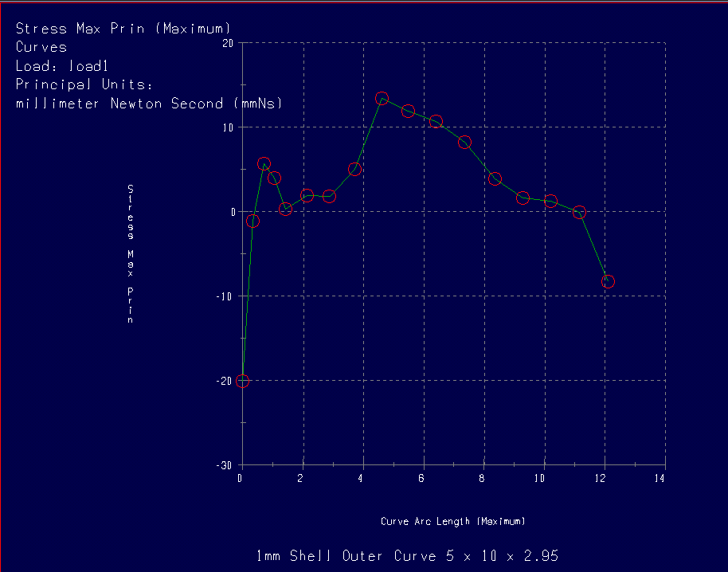This screenshot has width=728, height=572.
Task: Select the 'Curves' label in the header
Action: (41, 47)
